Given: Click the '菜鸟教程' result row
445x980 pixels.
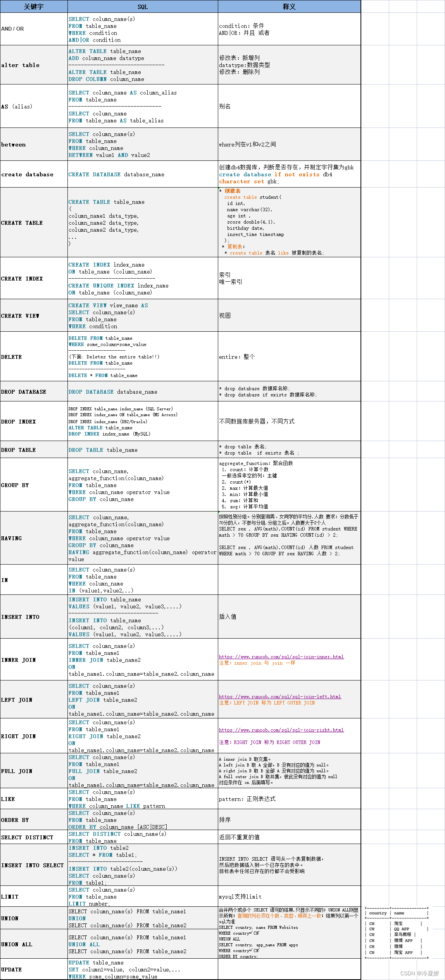Looking at the screenshot, I should pos(396,934).
